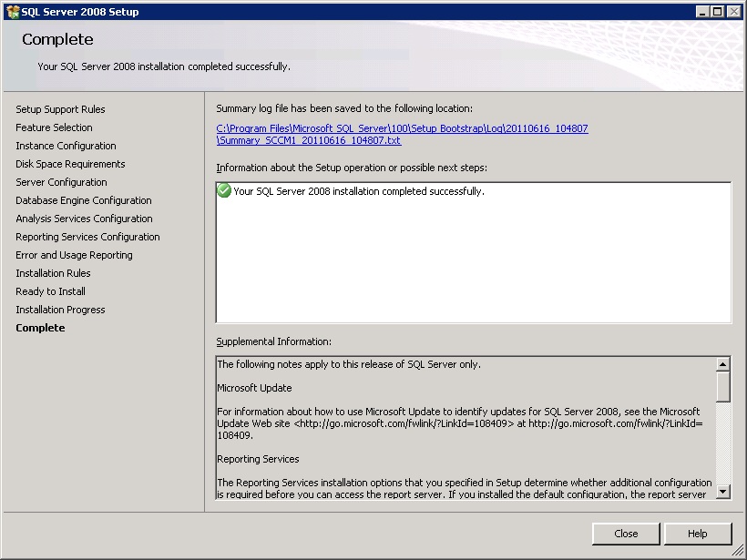Select the Database Engine Configuration step

[84, 200]
